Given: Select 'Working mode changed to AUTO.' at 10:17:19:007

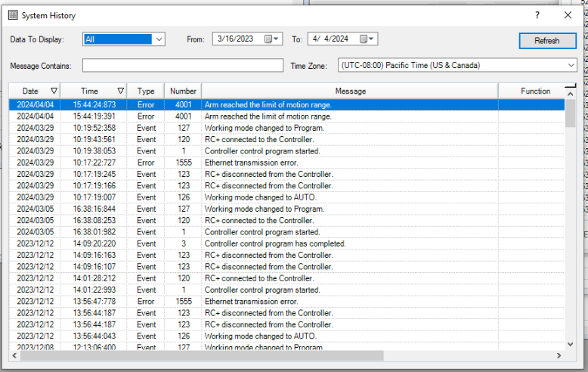Looking at the screenshot, I should pos(287,197).
